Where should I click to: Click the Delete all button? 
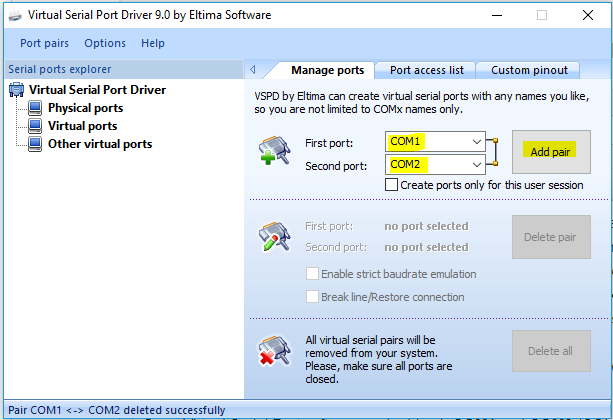point(551,351)
